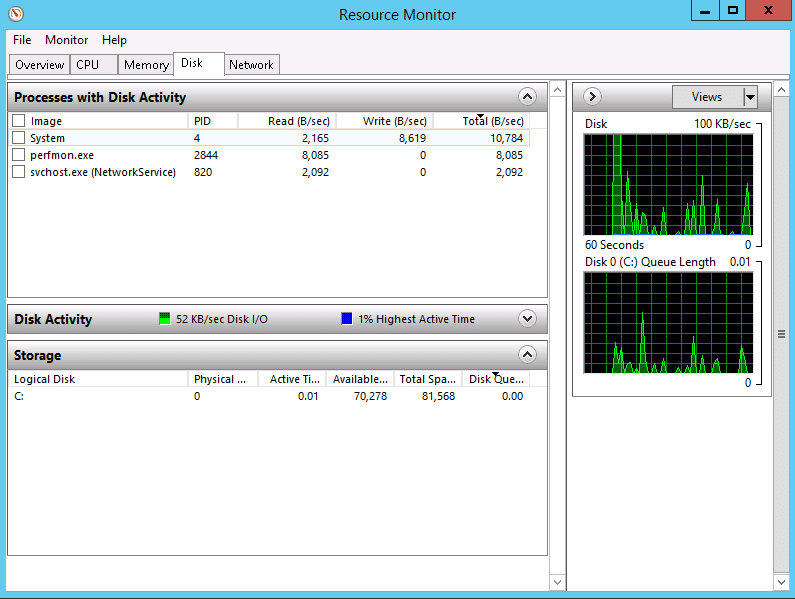Switch to the CPU tab

(94, 65)
